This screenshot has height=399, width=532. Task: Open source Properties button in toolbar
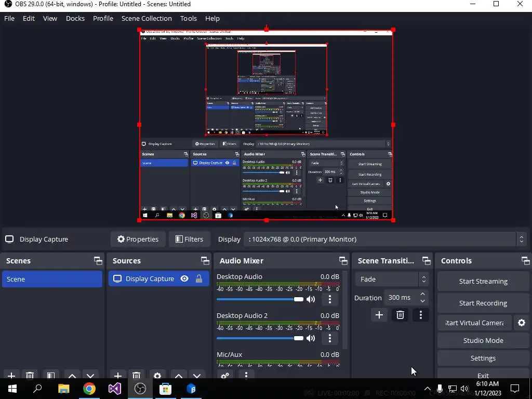(x=138, y=239)
